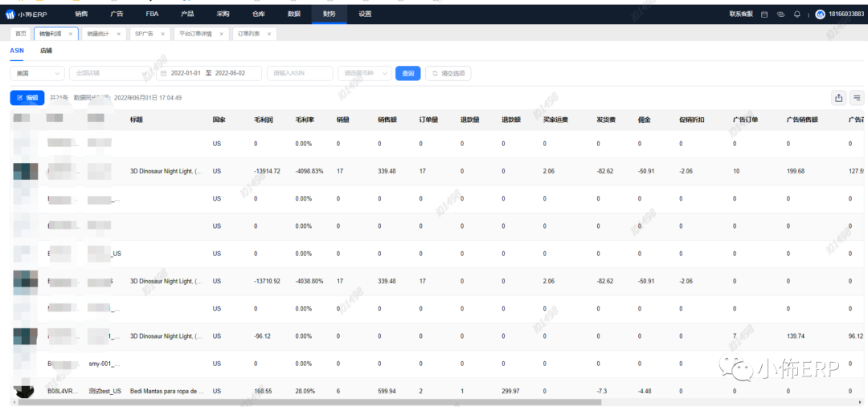Image resolution: width=868 pixels, height=407 pixels.
Task: Click the user avatar icon
Action: (820, 14)
